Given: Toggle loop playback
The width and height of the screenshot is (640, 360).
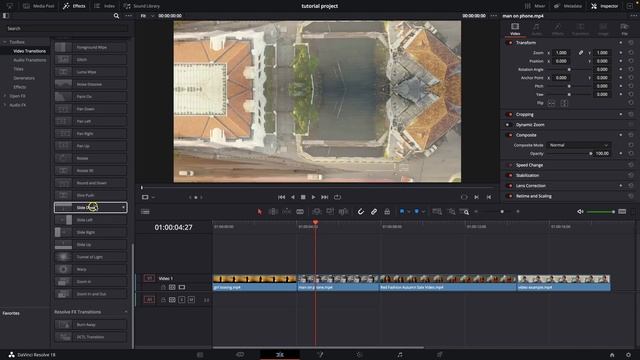Looking at the screenshot, I should tap(337, 197).
